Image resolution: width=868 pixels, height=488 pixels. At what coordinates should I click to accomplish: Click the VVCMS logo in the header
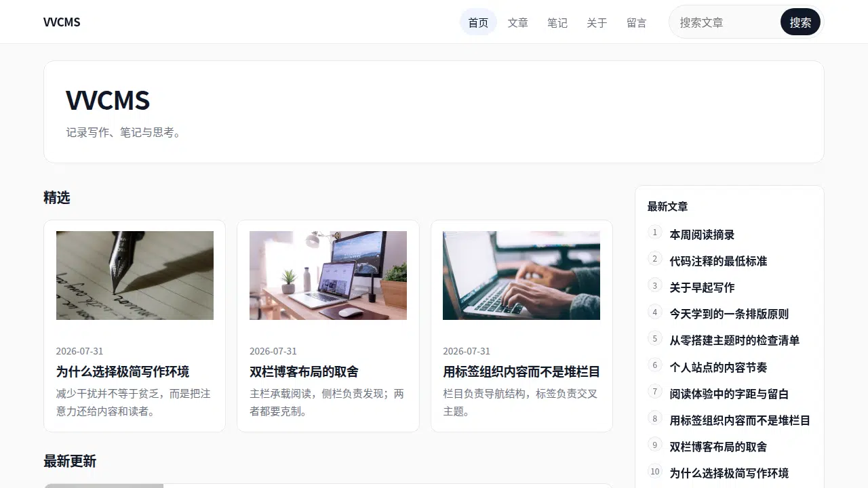click(62, 22)
